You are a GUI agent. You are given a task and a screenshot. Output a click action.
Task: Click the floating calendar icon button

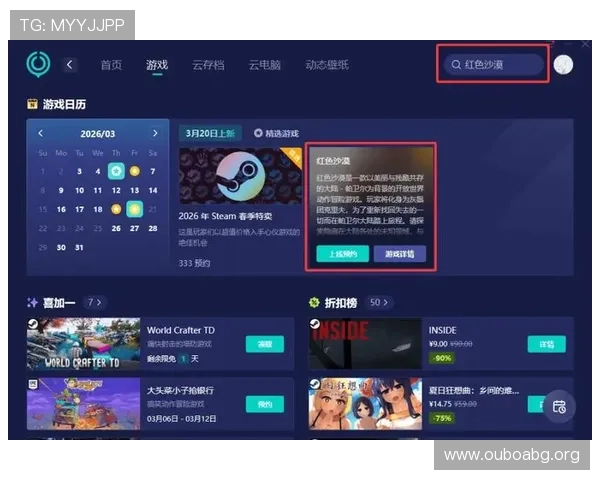coord(559,405)
